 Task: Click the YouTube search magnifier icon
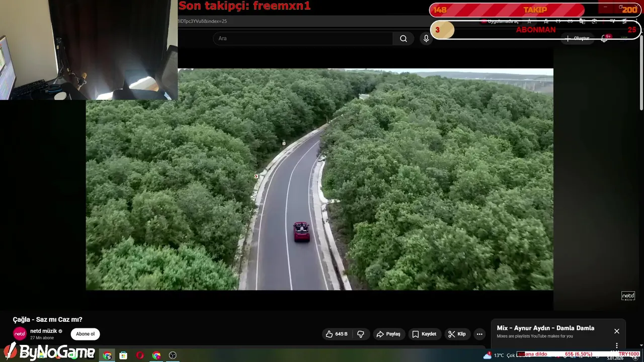click(x=404, y=39)
